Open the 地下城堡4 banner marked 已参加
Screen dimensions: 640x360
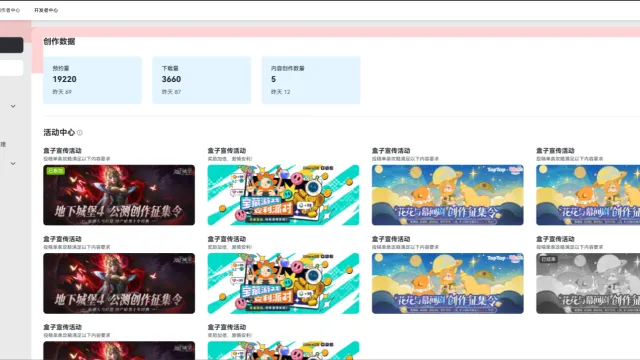[119, 195]
